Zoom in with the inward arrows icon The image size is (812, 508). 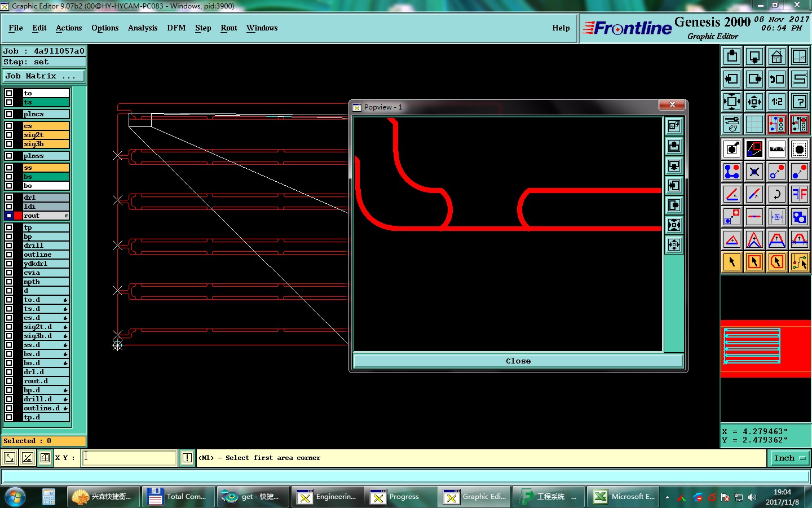coord(732,102)
